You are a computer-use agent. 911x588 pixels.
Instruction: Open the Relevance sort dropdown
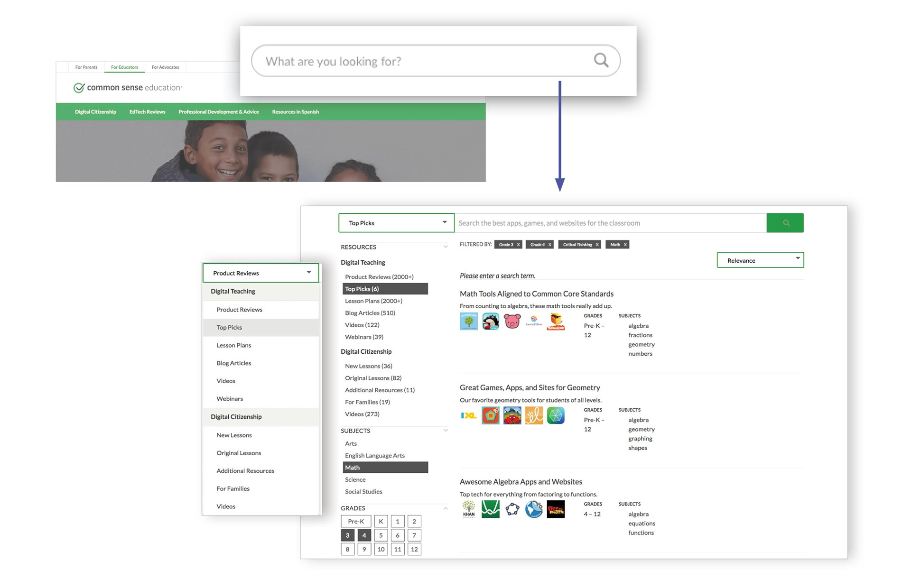coord(760,260)
